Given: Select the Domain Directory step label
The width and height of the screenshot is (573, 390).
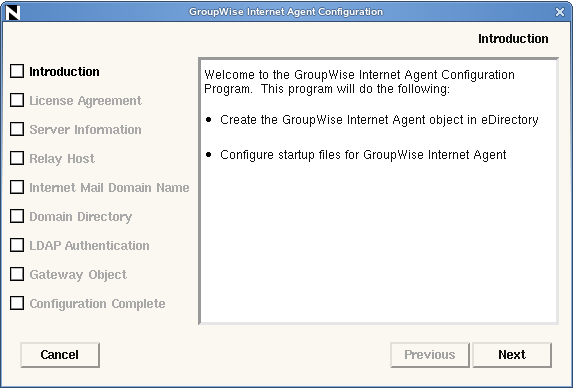Looking at the screenshot, I should [x=80, y=217].
